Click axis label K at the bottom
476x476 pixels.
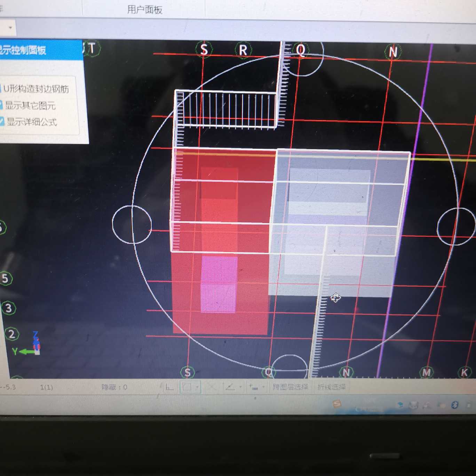pos(464,372)
